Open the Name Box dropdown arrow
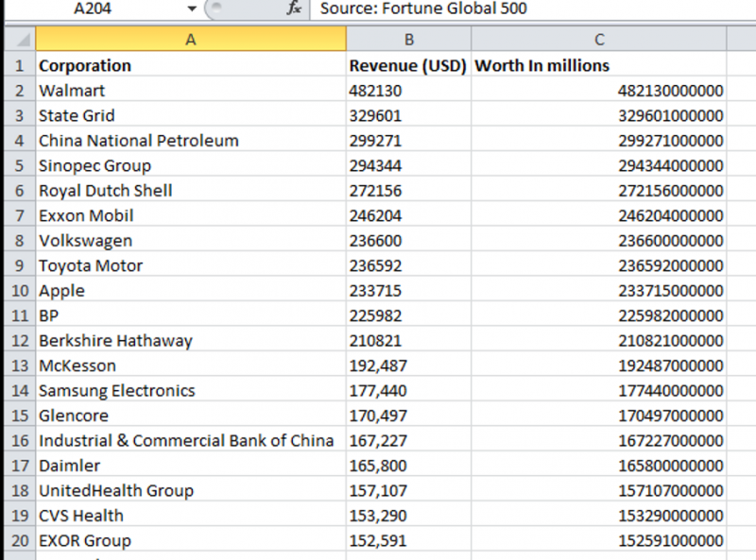Screen dimensions: 756x560 coord(192,8)
